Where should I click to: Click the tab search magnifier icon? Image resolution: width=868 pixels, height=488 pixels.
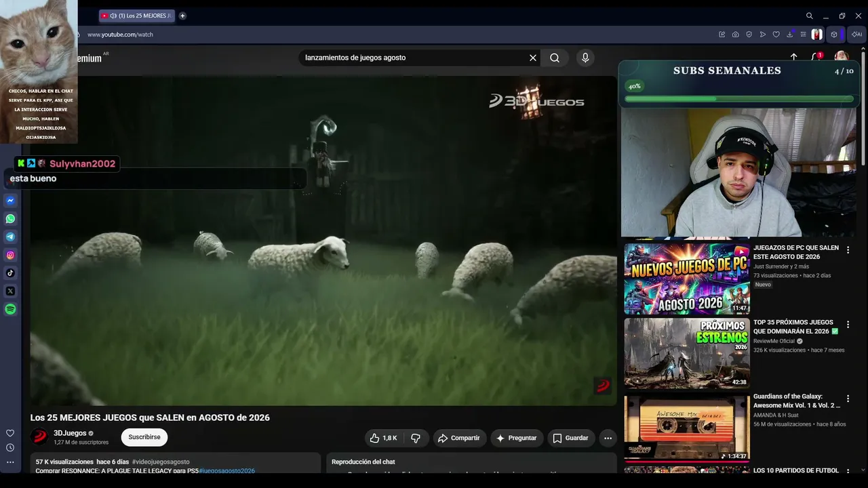pos(810,16)
